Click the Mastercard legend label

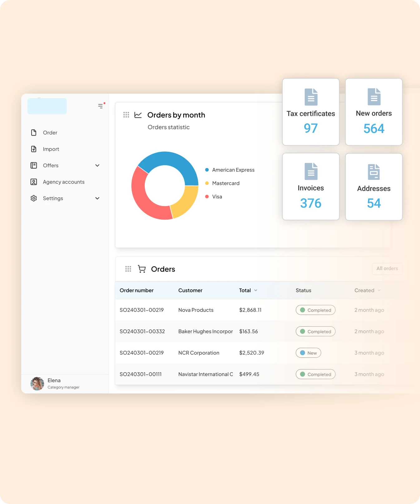click(x=226, y=183)
